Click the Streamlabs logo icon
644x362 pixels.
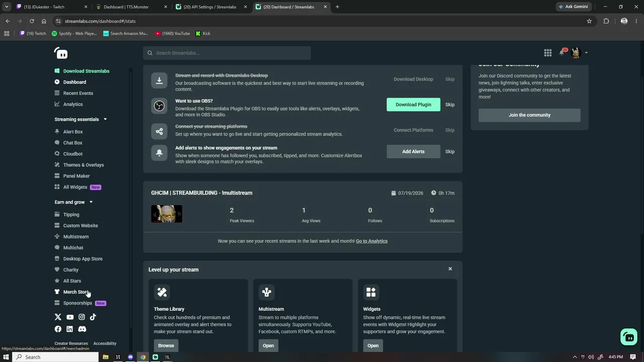[61, 53]
